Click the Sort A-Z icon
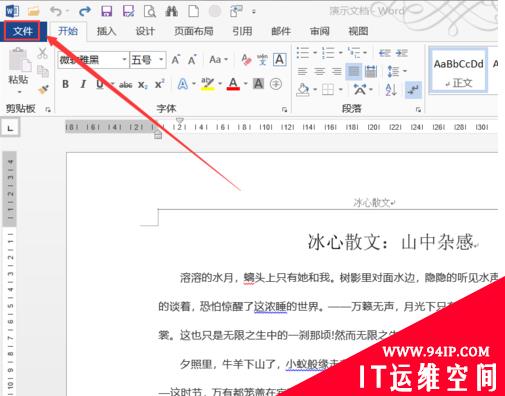Image resolution: width=505 pixels, height=396 pixels. (x=391, y=89)
